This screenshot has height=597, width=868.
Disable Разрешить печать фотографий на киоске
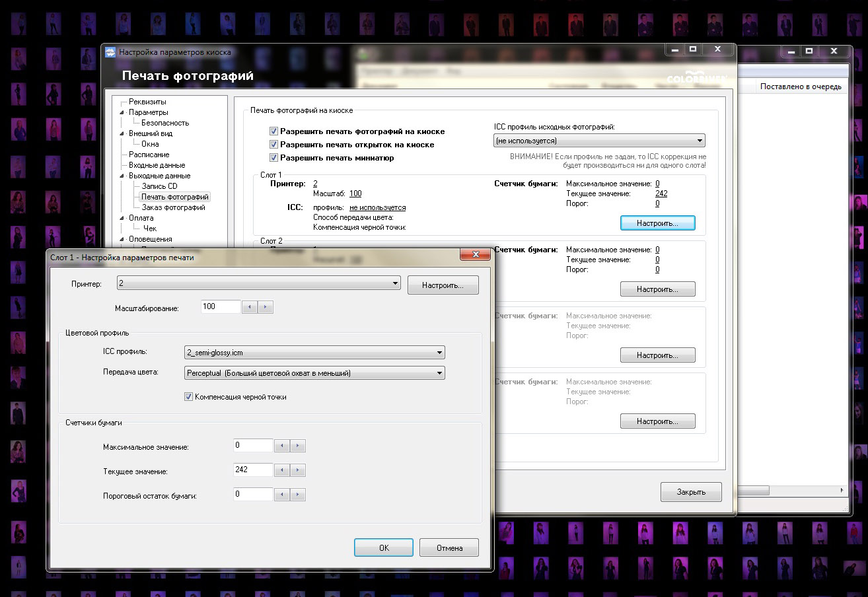273,131
